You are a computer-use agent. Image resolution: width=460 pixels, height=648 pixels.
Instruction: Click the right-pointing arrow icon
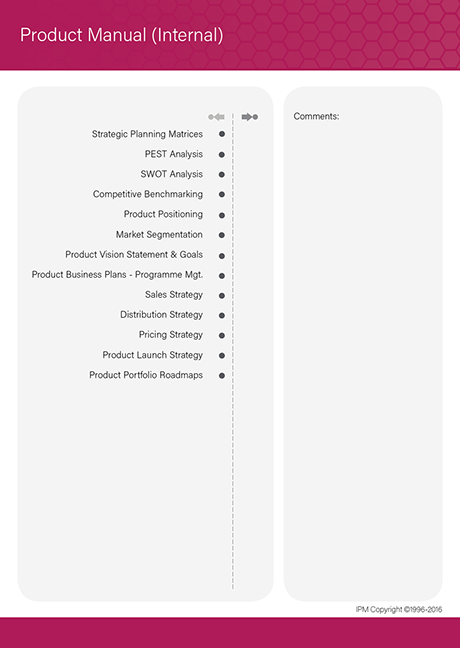coord(250,117)
